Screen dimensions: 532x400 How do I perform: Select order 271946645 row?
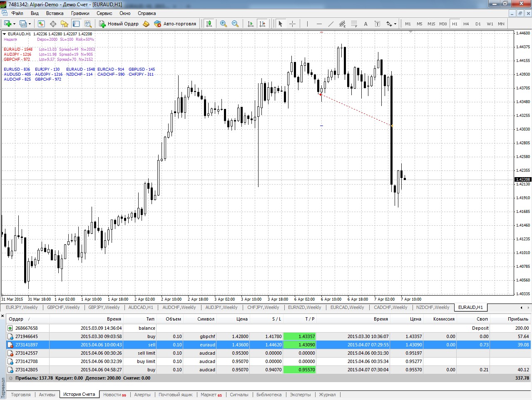point(268,336)
